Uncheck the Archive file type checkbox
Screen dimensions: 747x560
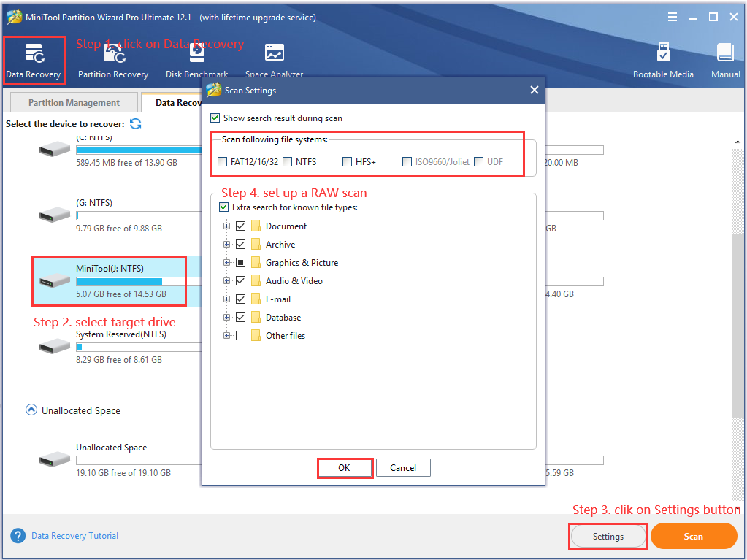point(240,245)
